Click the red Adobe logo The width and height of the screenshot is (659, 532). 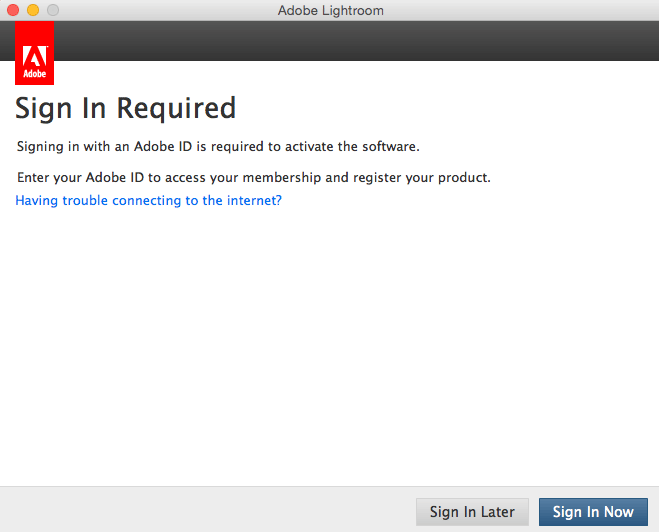point(34,53)
